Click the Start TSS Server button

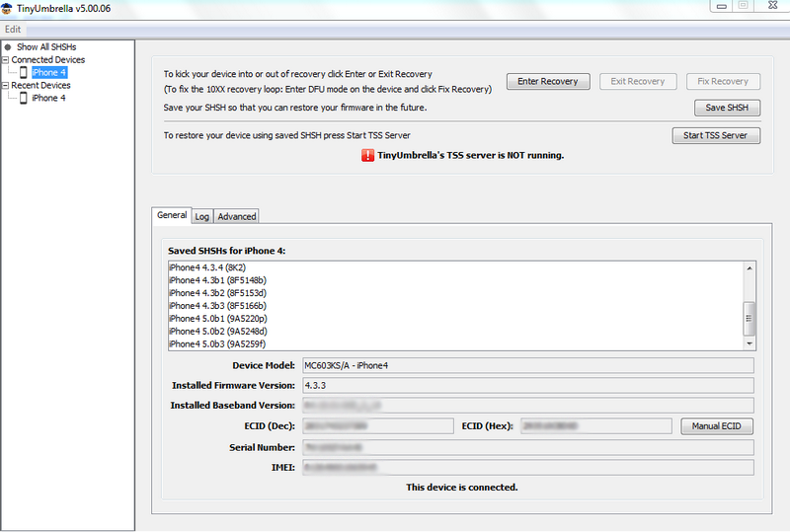click(715, 135)
